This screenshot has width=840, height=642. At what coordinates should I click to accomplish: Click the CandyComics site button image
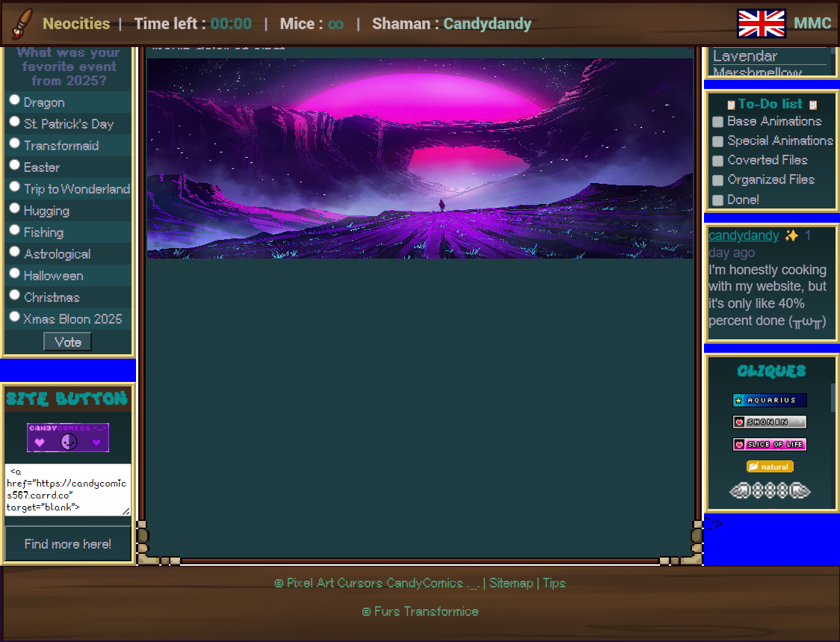(68, 437)
